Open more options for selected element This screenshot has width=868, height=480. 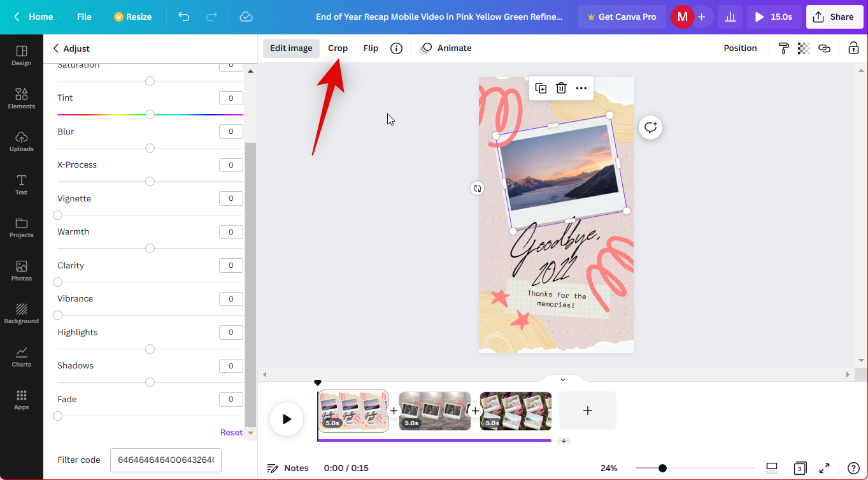point(581,88)
